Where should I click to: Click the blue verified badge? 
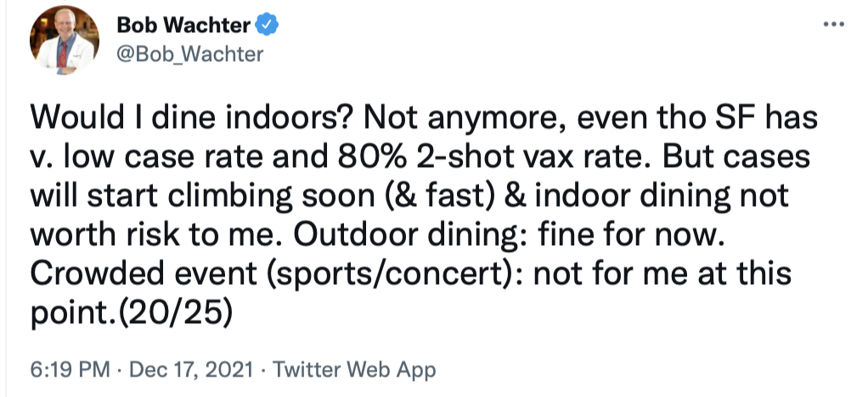pos(269,26)
